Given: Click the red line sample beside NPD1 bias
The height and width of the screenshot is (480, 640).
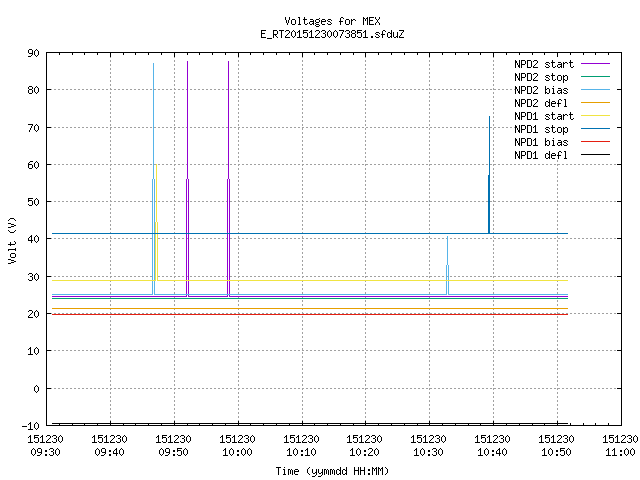Looking at the screenshot, I should coord(595,142).
